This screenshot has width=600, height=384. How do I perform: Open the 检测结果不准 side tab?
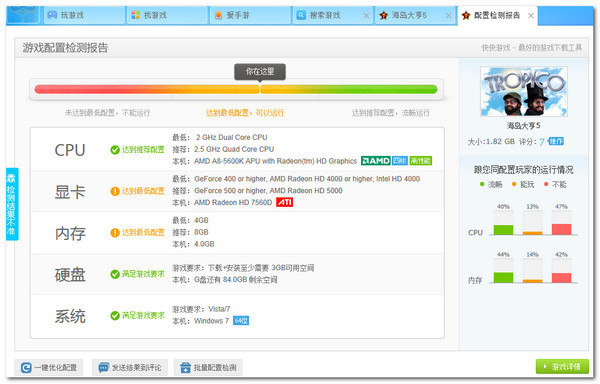coord(11,204)
